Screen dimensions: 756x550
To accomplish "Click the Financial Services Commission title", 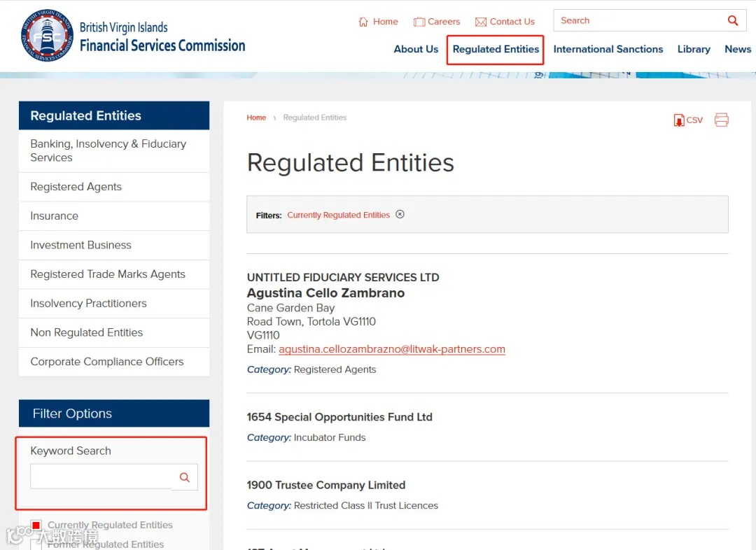I will pos(162,45).
